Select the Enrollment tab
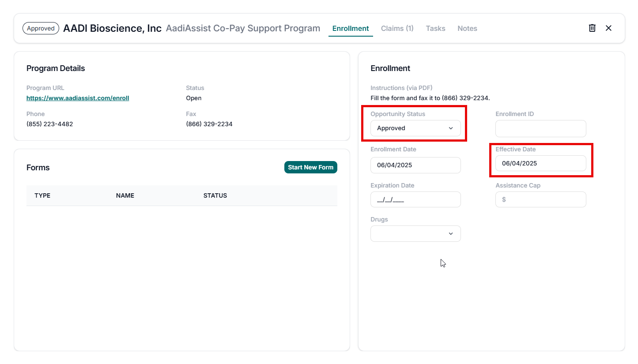 [350, 28]
